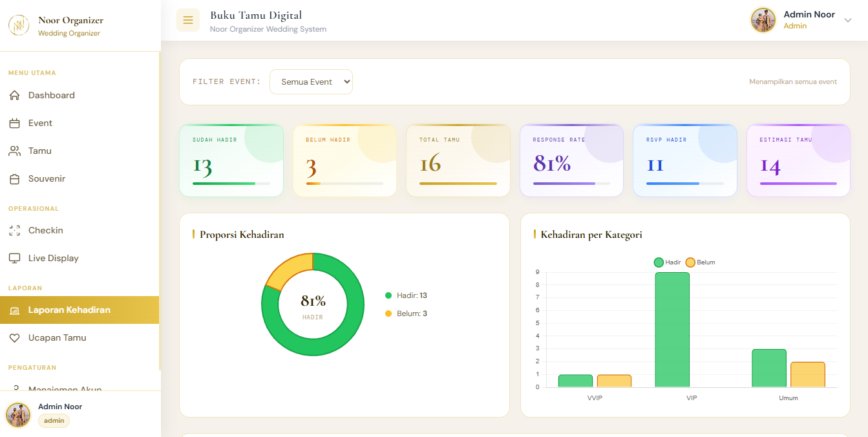Click the 'FILTER EVENT:' label

point(227,82)
